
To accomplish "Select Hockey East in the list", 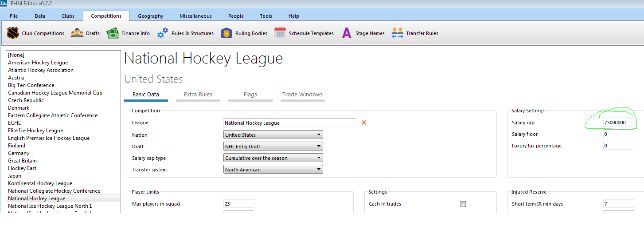I will (x=63, y=168).
